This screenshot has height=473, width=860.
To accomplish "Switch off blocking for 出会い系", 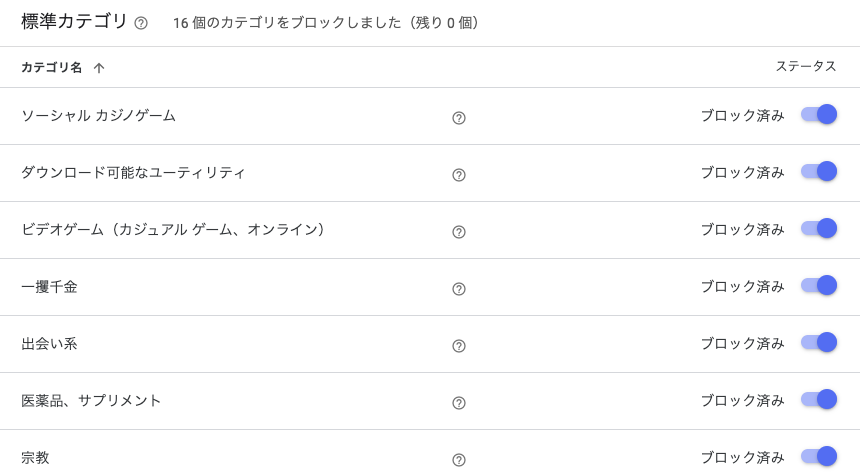I will 819,343.
